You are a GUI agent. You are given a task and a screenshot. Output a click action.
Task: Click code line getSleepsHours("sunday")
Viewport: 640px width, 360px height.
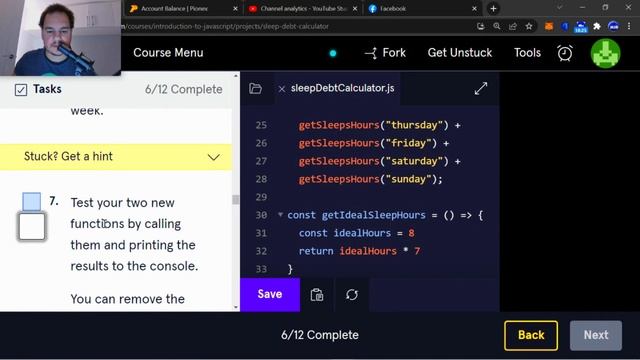(x=370, y=179)
